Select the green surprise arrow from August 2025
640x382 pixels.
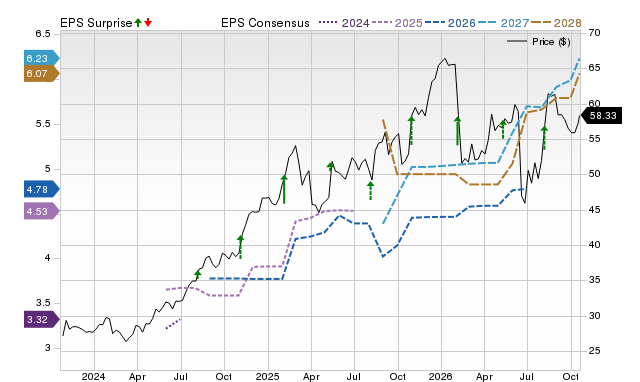pos(370,191)
